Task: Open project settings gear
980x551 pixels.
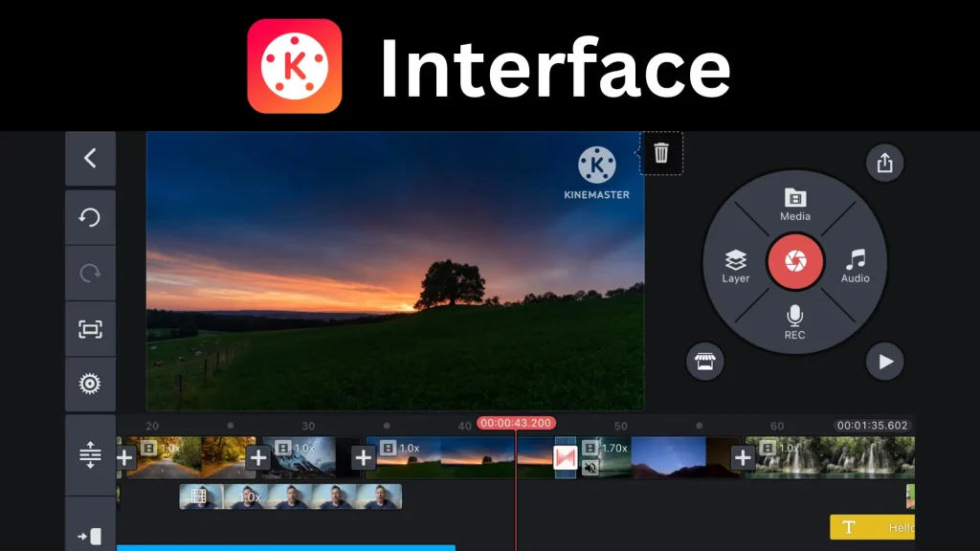Action: tap(90, 384)
